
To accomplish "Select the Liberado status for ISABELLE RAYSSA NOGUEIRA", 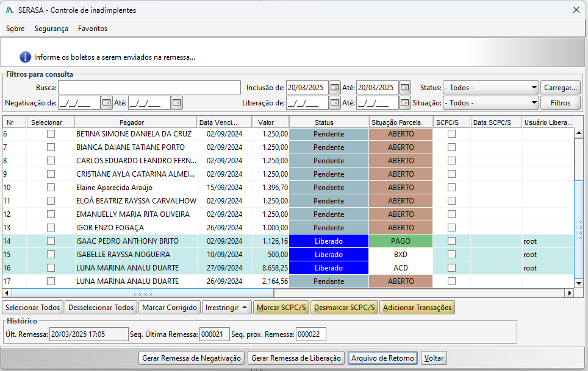I will pyautogui.click(x=329, y=255).
